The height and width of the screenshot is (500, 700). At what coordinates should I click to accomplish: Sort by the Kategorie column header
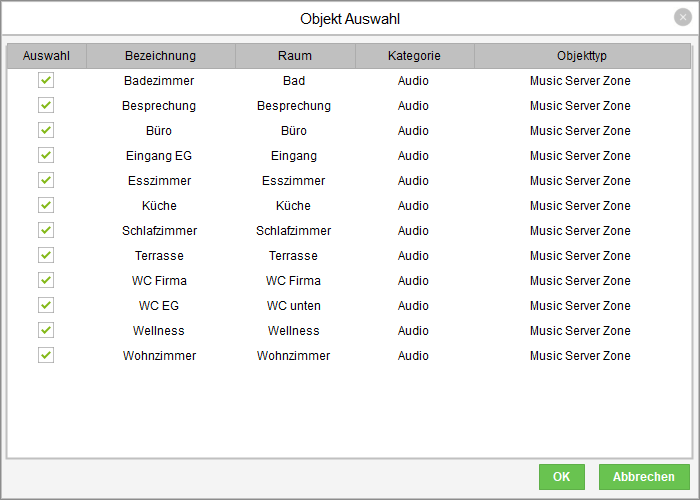(x=414, y=56)
